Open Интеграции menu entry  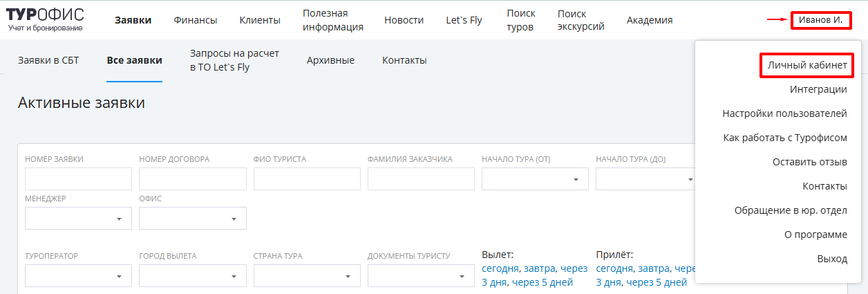pyautogui.click(x=818, y=89)
